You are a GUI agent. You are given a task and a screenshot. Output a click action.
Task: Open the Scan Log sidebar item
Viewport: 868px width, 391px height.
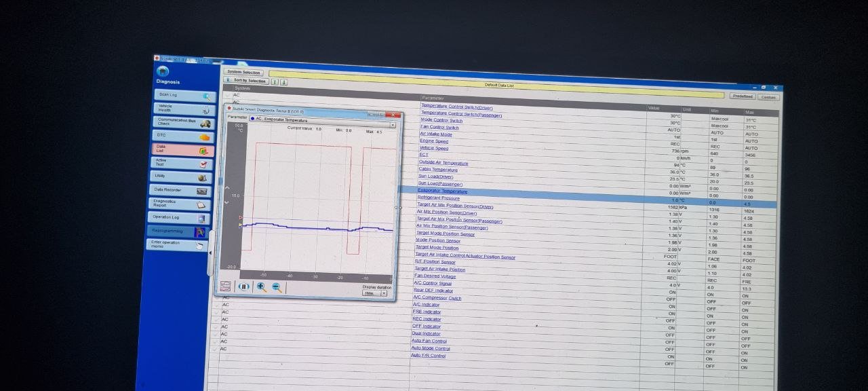pos(184,96)
